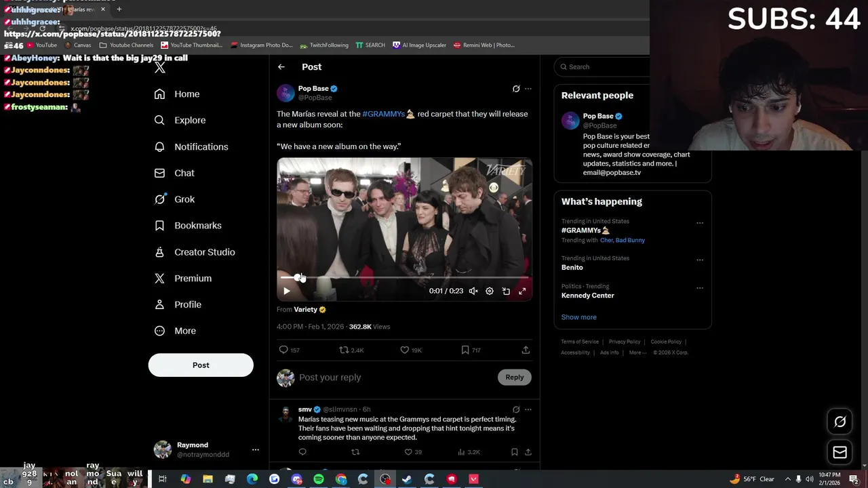
Task: Unmute the video with the speaker icon
Action: (473, 291)
